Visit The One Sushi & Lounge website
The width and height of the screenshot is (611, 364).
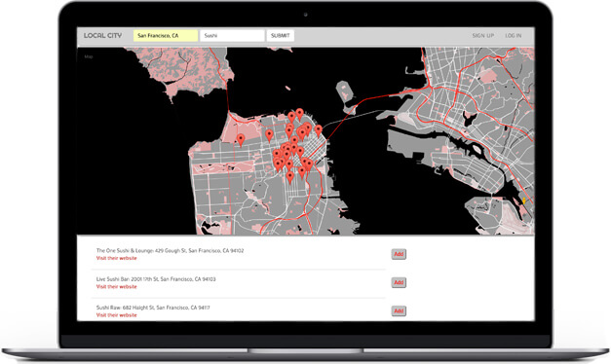(x=117, y=258)
